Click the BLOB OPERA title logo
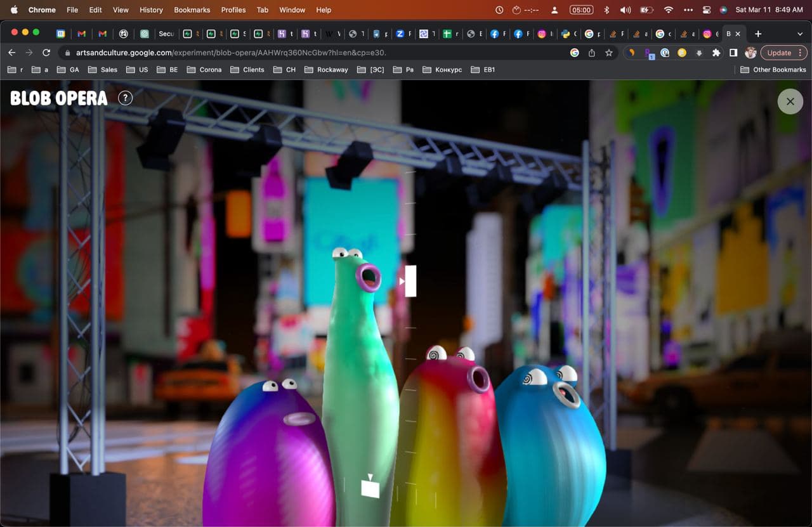The height and width of the screenshot is (527, 812). [59, 98]
